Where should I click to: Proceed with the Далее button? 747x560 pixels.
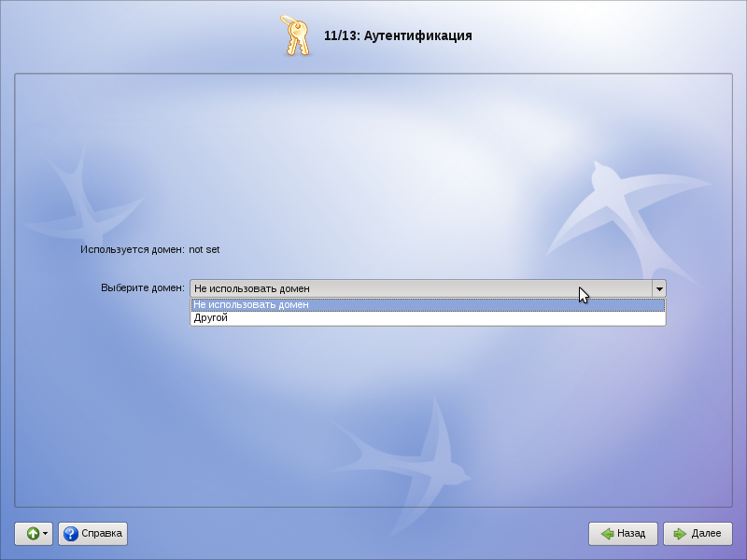[697, 534]
